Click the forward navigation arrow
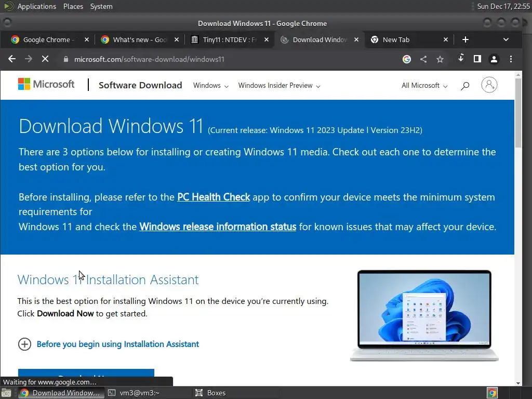Screen dimensions: 532x399 coord(29,59)
